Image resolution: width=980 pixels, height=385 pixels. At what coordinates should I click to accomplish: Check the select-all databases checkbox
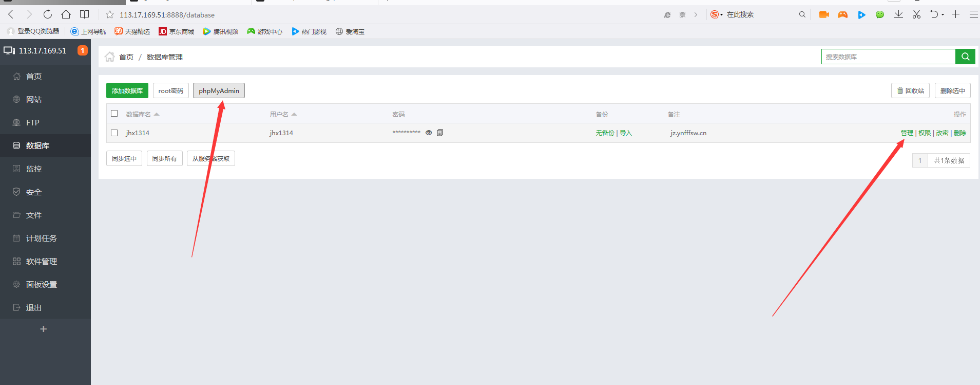(x=114, y=114)
